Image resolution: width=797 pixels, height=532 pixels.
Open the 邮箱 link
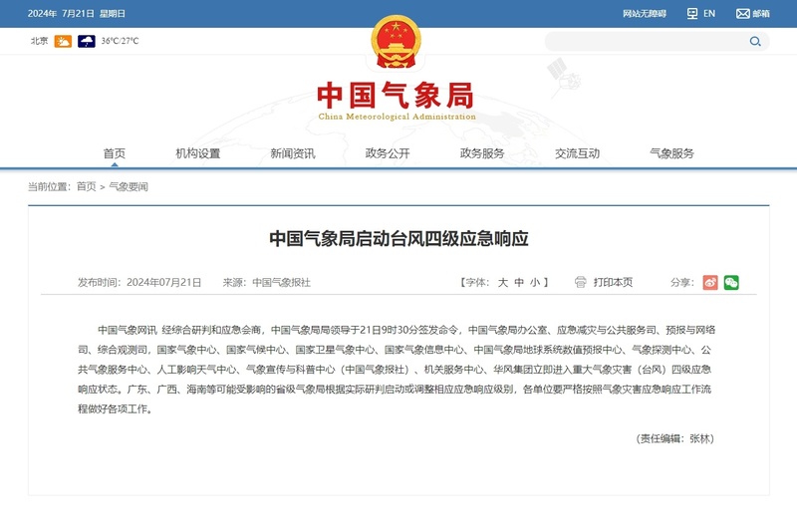tap(761, 14)
